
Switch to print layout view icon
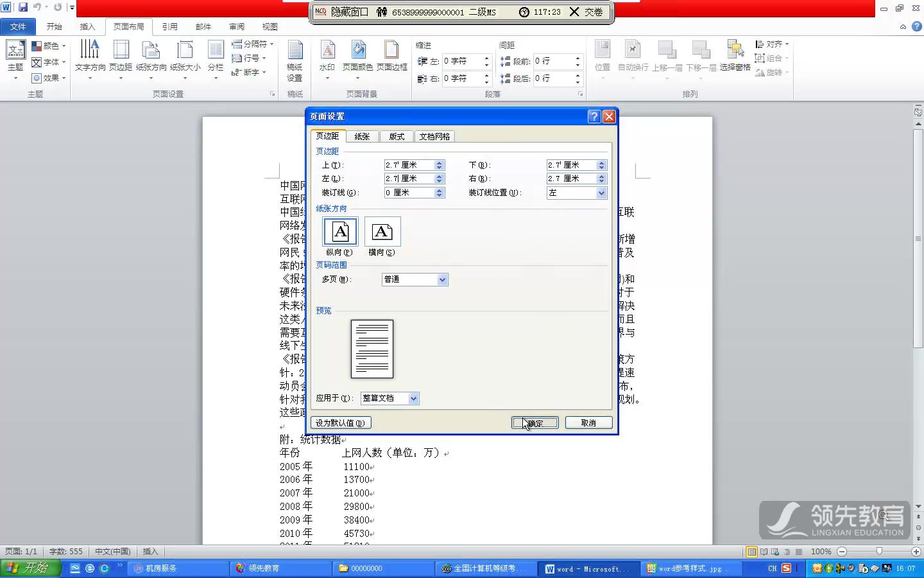tap(751, 552)
